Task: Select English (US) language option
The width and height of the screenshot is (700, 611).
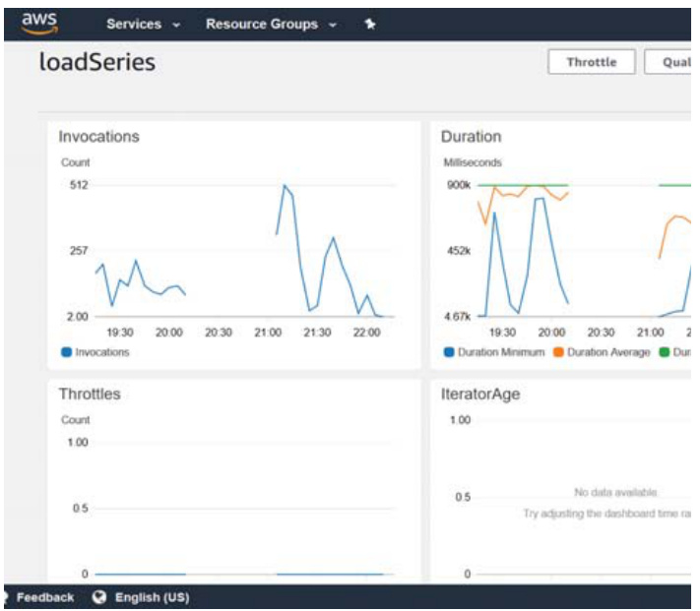Action: coord(152,597)
